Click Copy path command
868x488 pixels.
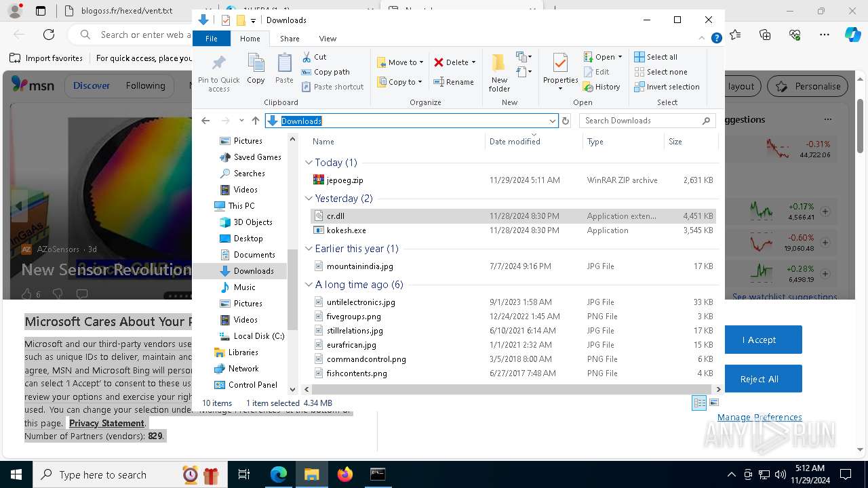325,72
